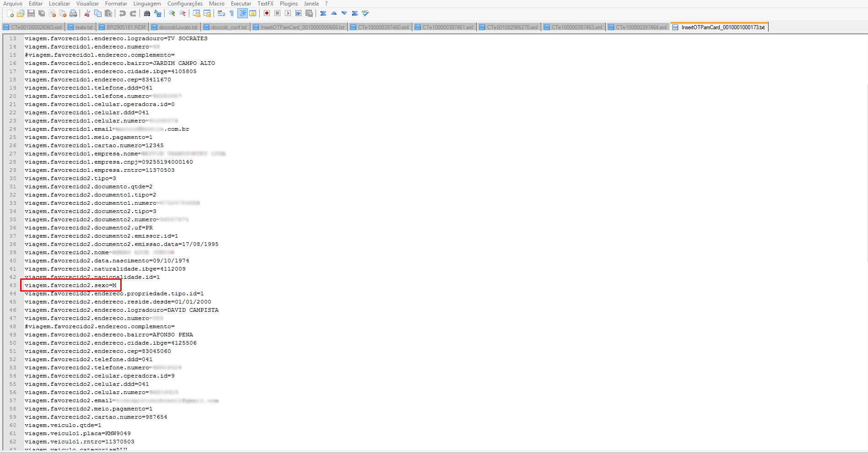Stop macro recording button
The image size is (868, 453).
277,14
